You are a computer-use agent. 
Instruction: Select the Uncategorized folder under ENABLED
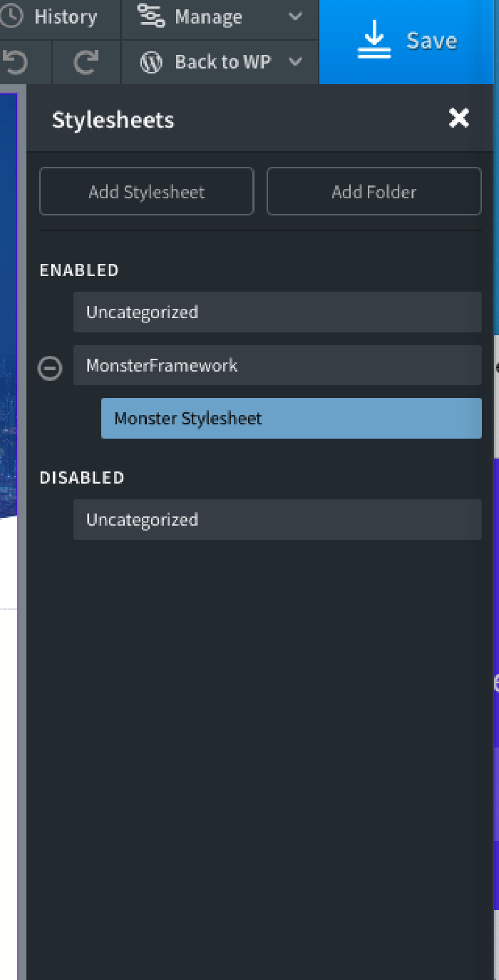click(x=277, y=312)
